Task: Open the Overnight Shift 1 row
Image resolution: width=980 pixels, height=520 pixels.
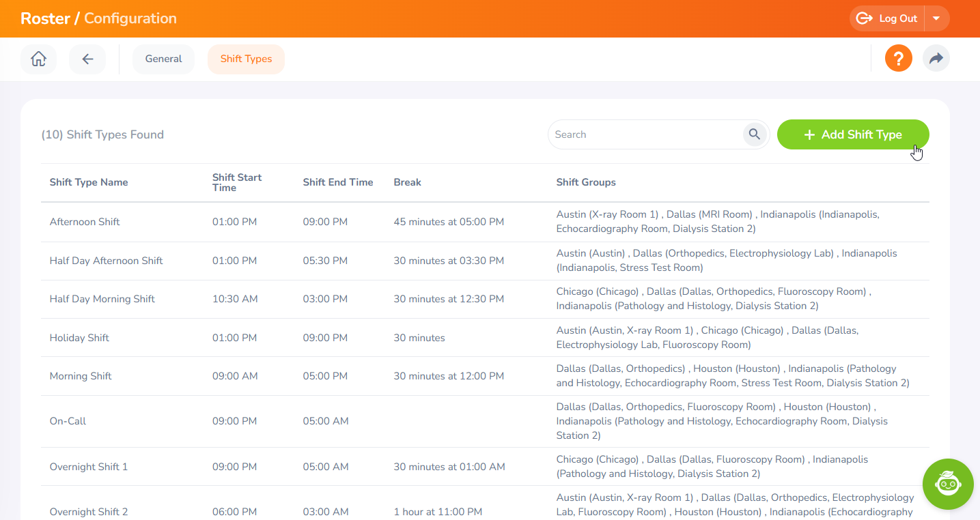Action: coord(89,467)
